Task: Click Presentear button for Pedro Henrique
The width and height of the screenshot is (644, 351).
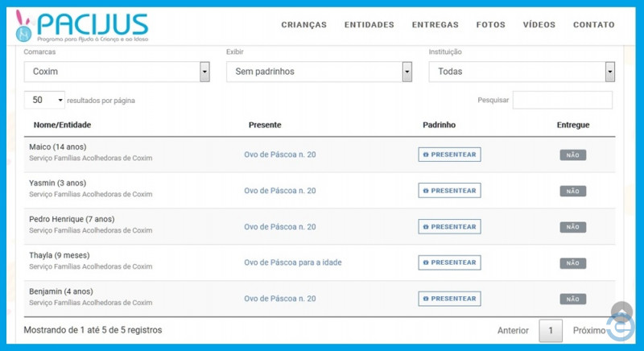Action: [x=450, y=226]
